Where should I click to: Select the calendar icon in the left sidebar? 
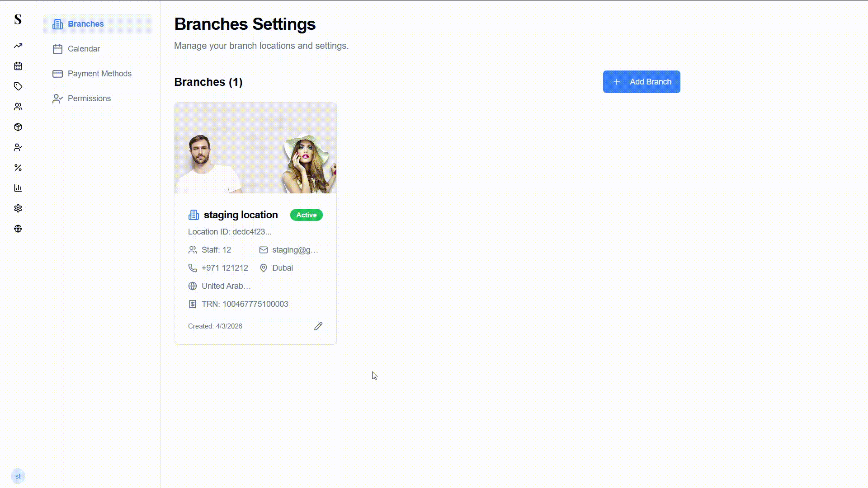coord(18,66)
